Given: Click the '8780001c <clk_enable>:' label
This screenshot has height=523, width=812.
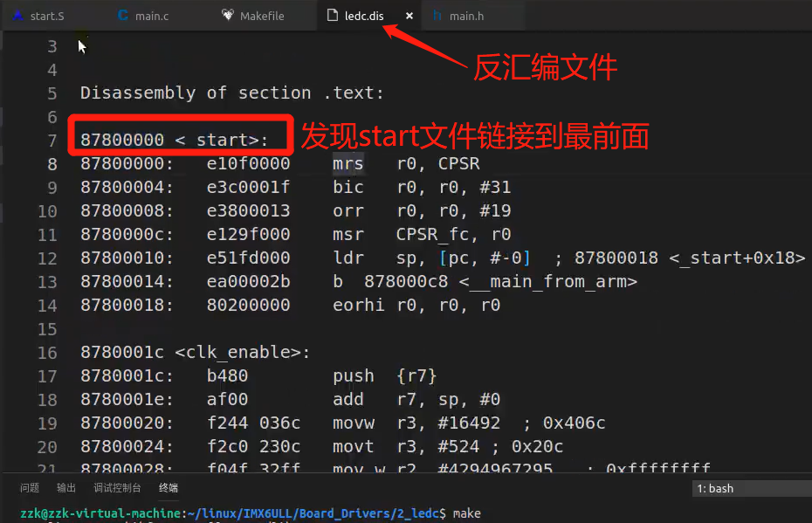Looking at the screenshot, I should click(196, 352).
